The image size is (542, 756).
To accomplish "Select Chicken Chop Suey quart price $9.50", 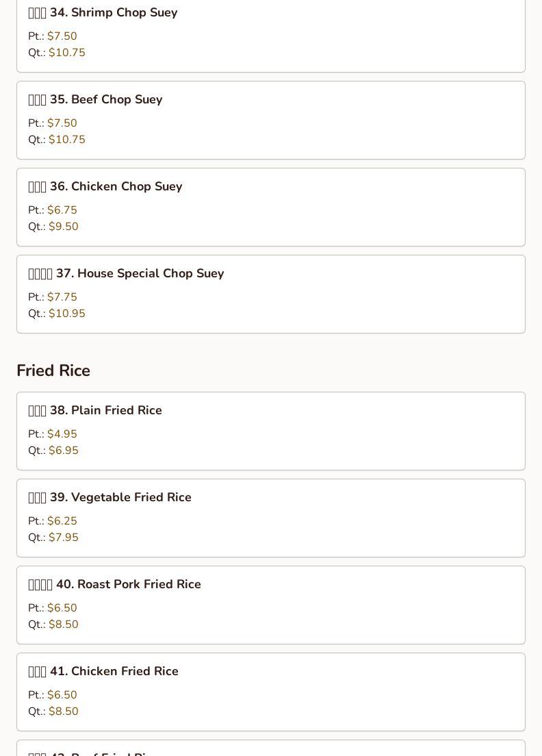I will click(63, 227).
